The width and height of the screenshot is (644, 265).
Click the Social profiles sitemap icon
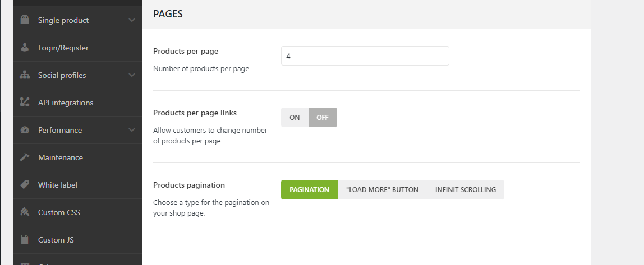click(x=24, y=75)
